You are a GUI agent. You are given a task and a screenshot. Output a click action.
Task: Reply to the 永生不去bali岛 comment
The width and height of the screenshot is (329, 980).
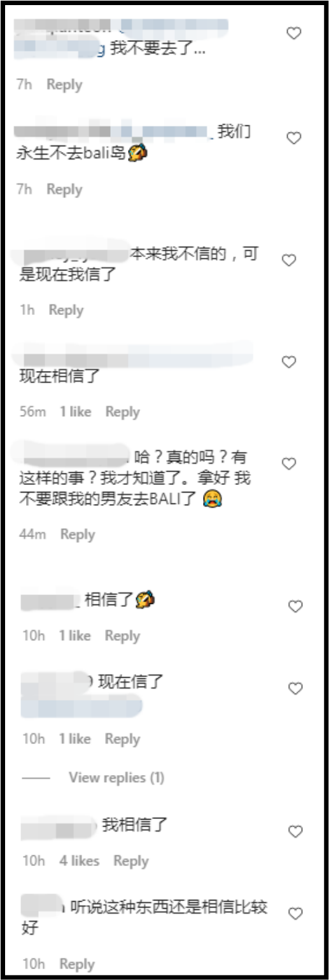pos(64,190)
